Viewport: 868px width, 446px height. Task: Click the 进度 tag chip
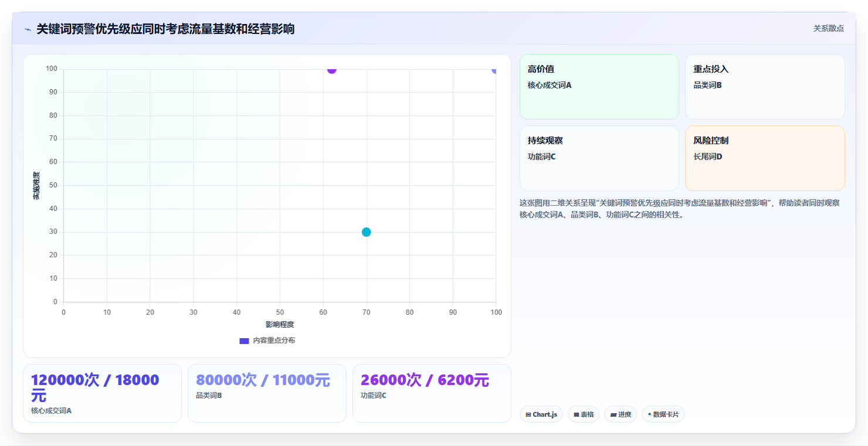click(x=620, y=414)
